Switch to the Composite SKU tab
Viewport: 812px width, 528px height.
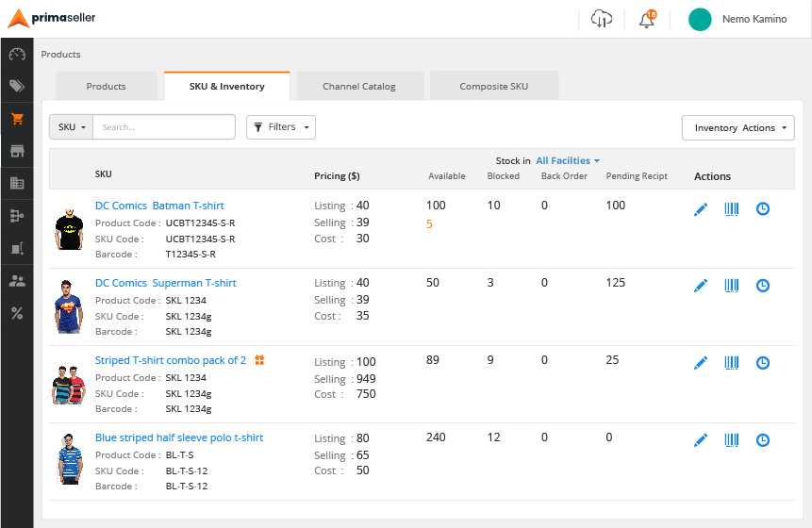(x=493, y=87)
